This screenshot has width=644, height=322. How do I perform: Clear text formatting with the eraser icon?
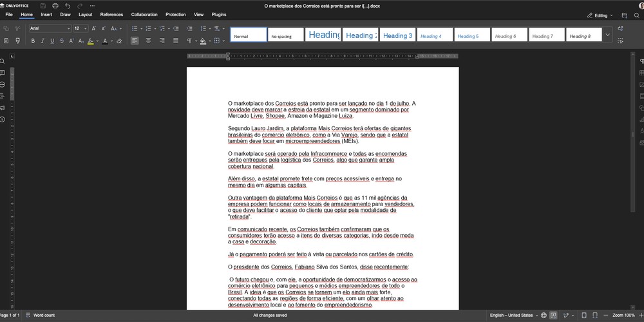(119, 41)
